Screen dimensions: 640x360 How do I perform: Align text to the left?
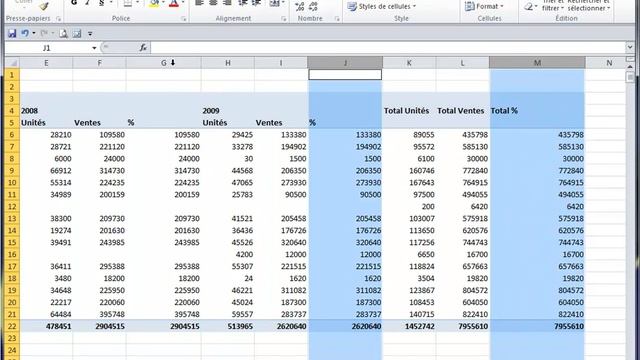[x=199, y=3]
